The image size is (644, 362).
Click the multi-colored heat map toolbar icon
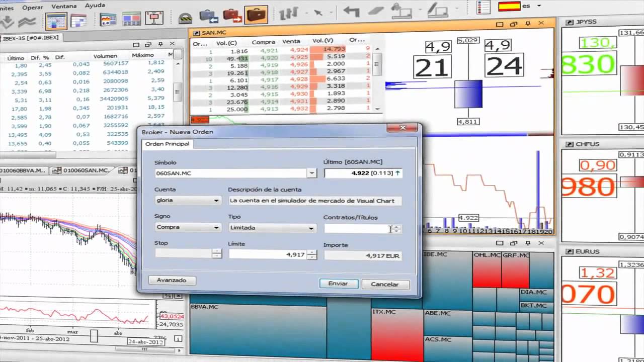coord(131,19)
